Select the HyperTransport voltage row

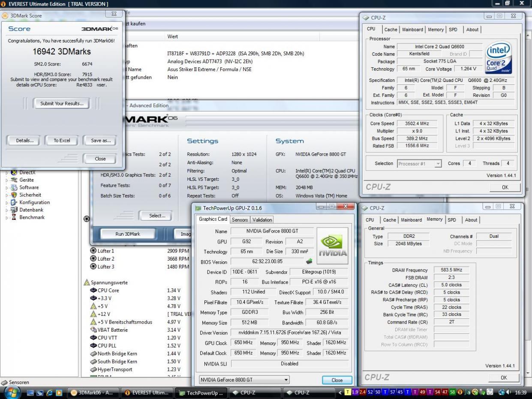pos(135,369)
